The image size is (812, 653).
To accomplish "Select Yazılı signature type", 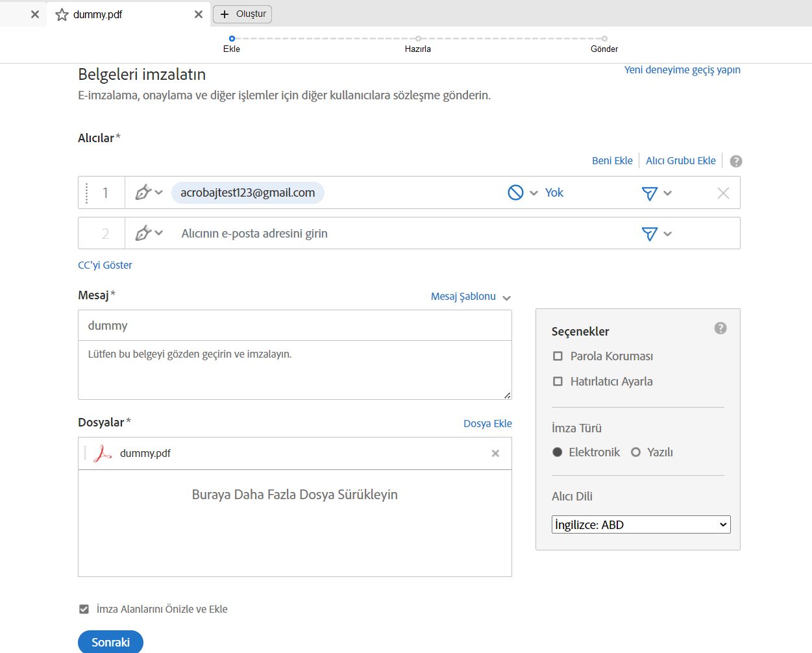I will pos(635,452).
